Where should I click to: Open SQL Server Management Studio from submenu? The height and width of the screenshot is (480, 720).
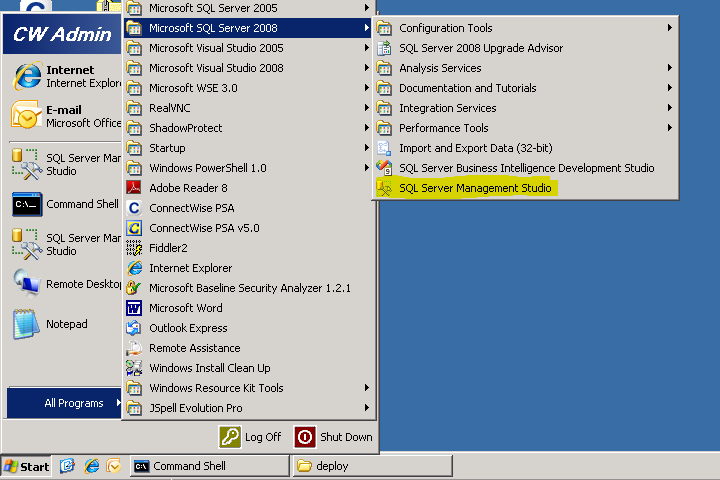(474, 188)
